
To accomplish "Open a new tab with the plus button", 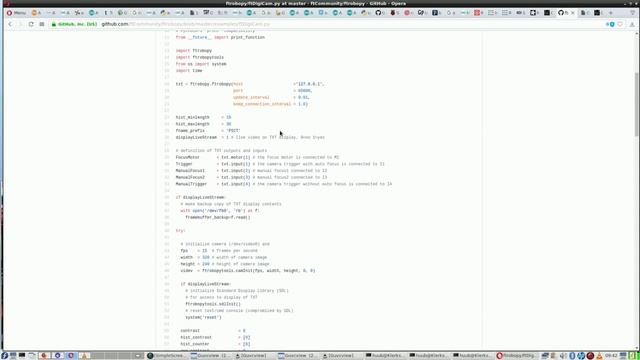I will click(611, 13).
